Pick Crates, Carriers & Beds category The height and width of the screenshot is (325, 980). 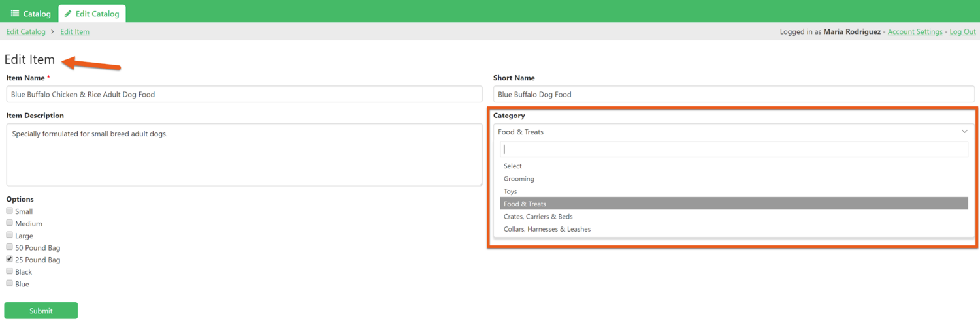[x=538, y=217]
